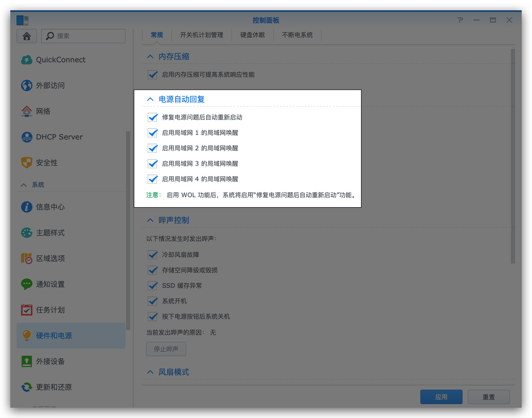Click the 重置 button
The image size is (532, 418).
coord(489,397)
